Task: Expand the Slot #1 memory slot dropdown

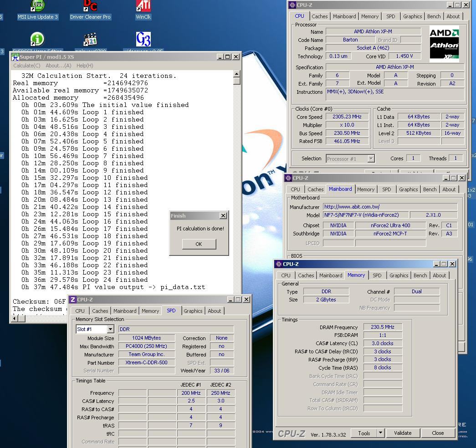Action: tap(111, 329)
